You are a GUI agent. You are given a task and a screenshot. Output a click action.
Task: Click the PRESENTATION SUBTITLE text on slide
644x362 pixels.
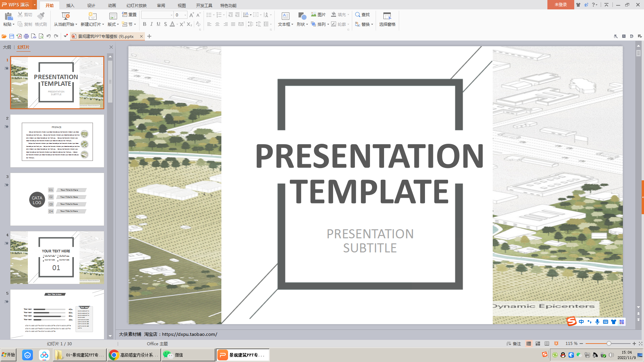370,241
